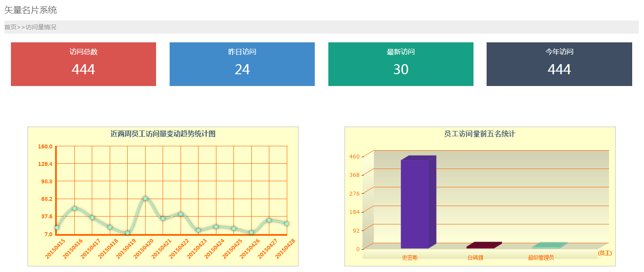Click the 37.6 y-axis label
This screenshot has width=644, height=272.
pyautogui.click(x=47, y=216)
